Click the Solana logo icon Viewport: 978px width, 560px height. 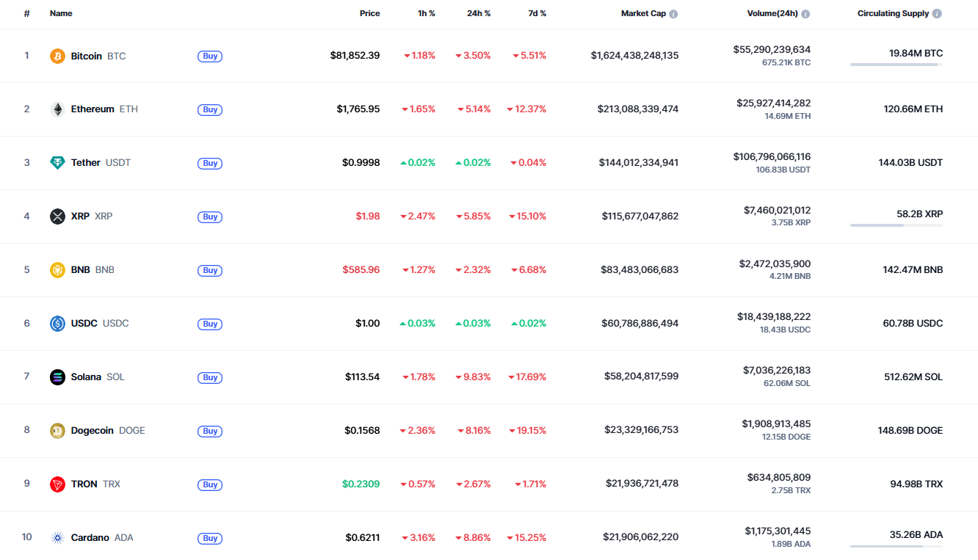pyautogui.click(x=57, y=377)
